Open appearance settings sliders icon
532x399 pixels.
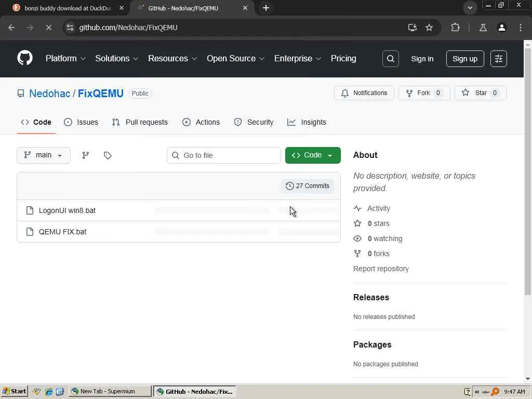point(499,59)
